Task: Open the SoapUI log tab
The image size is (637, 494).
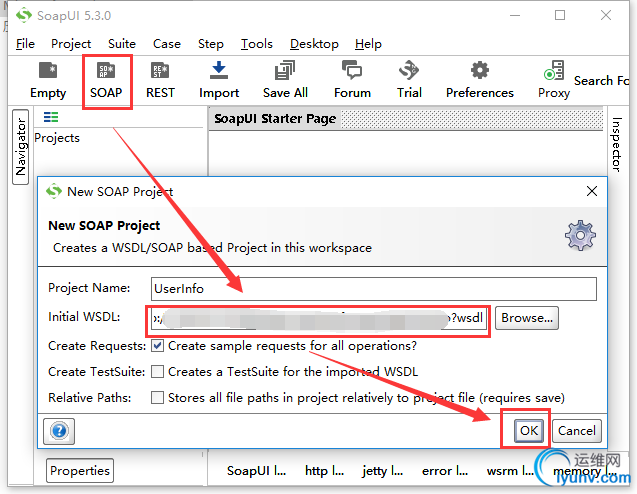Action: (x=256, y=470)
